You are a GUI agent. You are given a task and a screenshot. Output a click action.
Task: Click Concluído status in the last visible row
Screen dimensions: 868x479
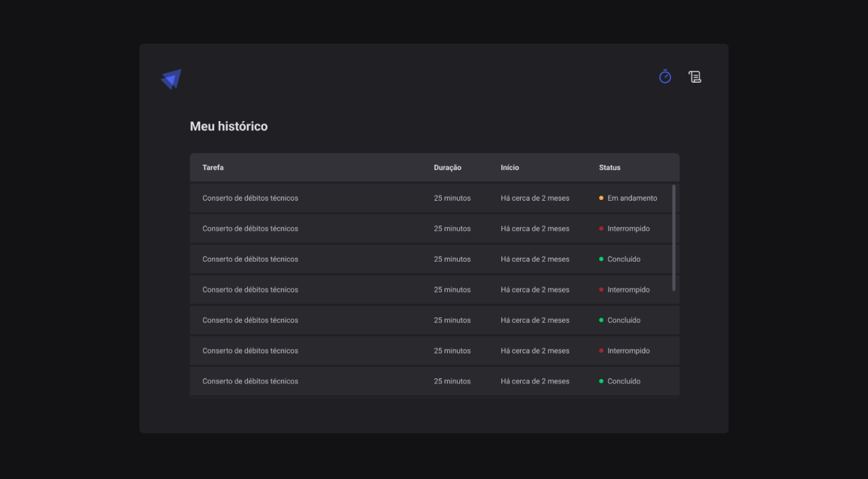(624, 381)
